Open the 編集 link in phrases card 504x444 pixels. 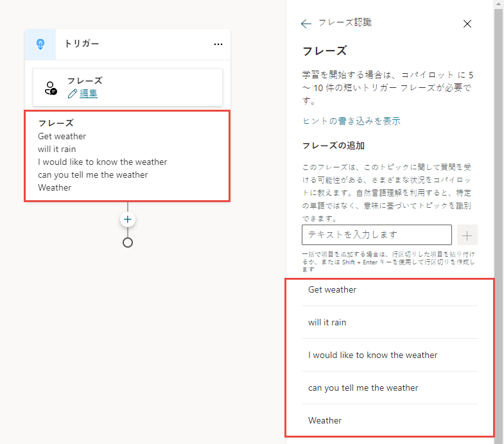[x=89, y=94]
